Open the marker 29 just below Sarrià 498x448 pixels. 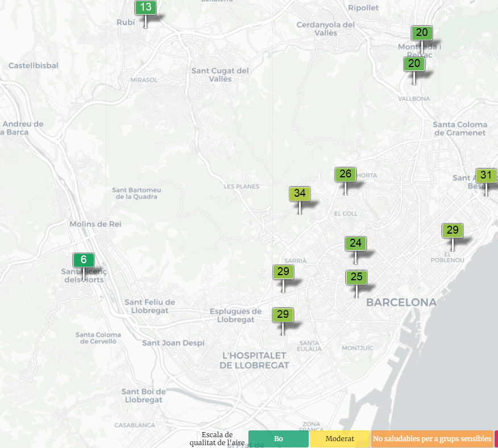tap(283, 272)
